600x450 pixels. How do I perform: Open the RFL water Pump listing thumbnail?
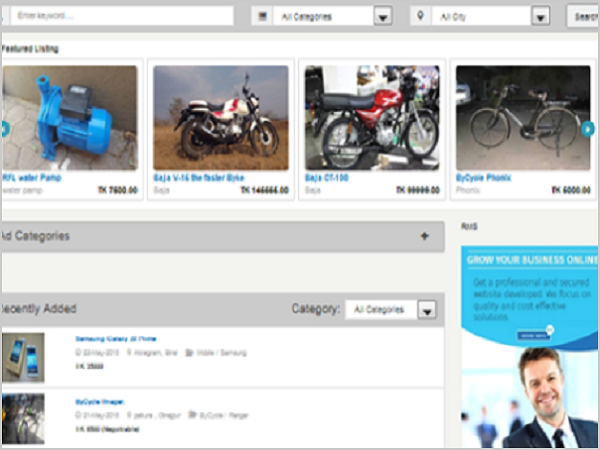pyautogui.click(x=70, y=117)
